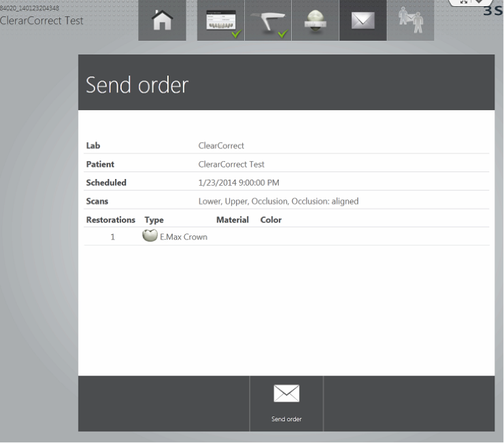504x443 pixels.
Task: Click the Scans row label
Action: (x=97, y=201)
